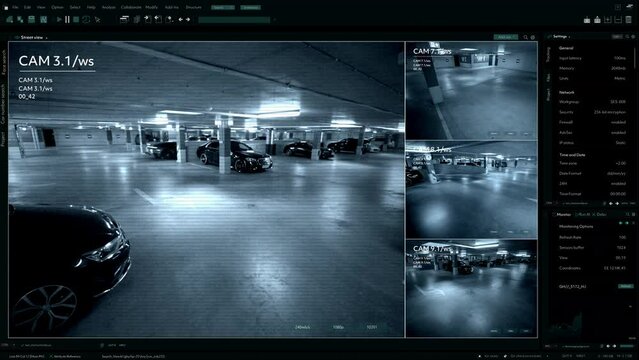This screenshot has width=639, height=360.
Task: Open the Modify menu
Action: 152,7
